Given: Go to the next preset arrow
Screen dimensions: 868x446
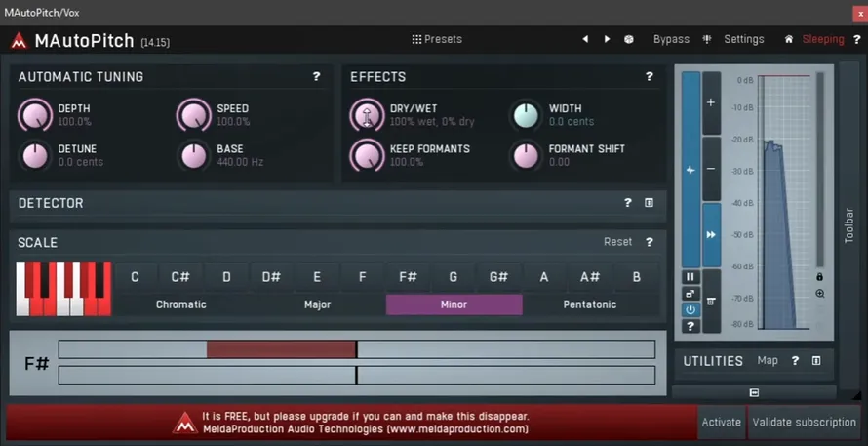Looking at the screenshot, I should (x=607, y=39).
